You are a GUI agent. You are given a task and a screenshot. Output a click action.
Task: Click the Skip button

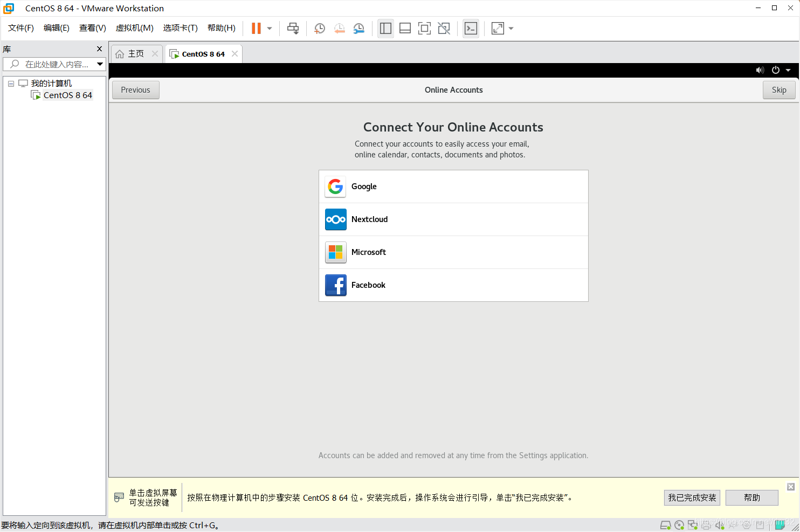tap(779, 90)
